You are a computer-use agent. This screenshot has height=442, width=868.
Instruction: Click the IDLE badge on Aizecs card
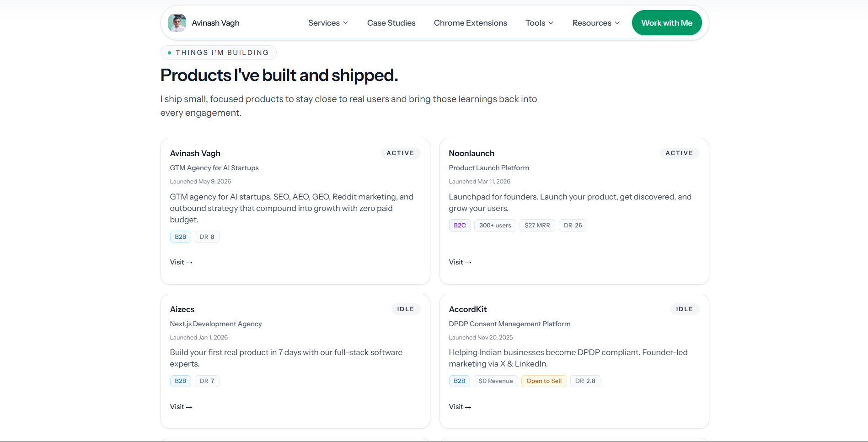pyautogui.click(x=406, y=309)
